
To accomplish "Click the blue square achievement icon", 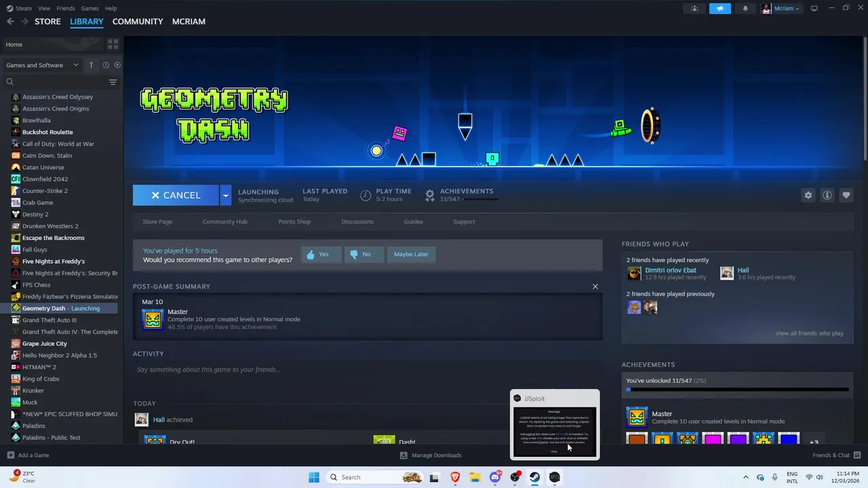I will click(789, 439).
